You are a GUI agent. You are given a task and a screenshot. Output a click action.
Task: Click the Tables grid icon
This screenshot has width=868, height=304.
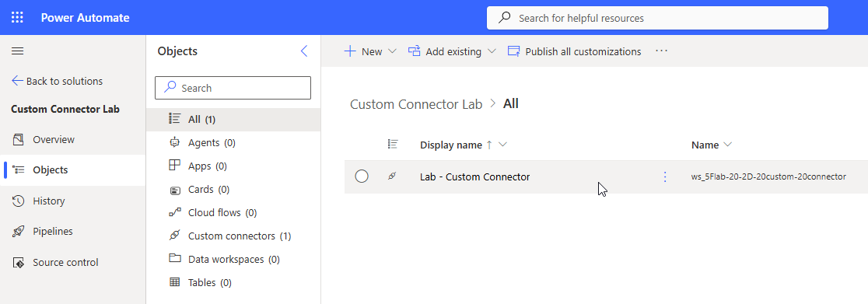175,282
